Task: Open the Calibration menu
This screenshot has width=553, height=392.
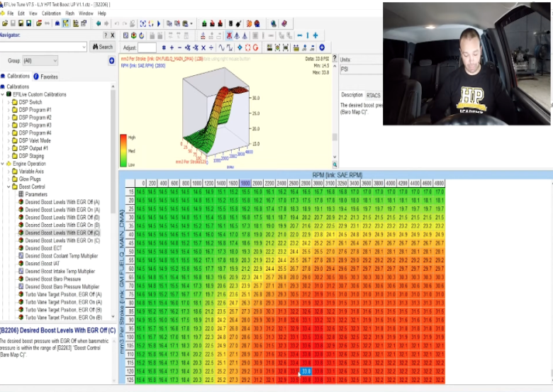Action: [51, 13]
